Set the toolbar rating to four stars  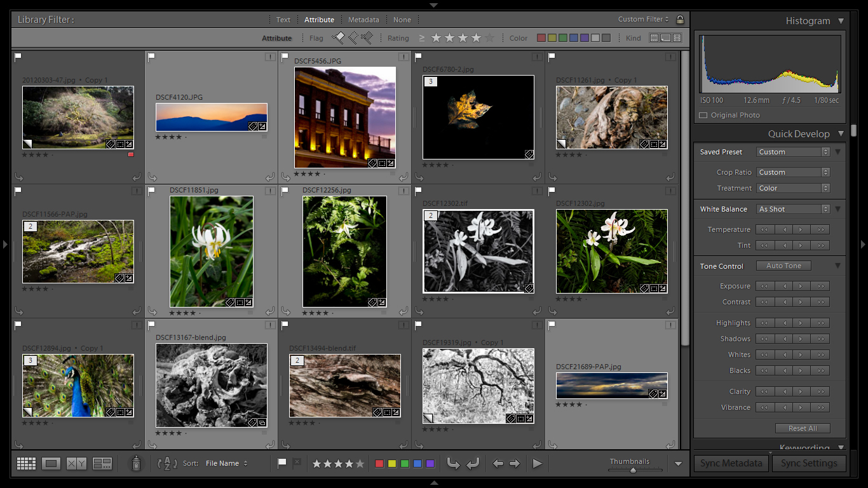click(x=349, y=464)
